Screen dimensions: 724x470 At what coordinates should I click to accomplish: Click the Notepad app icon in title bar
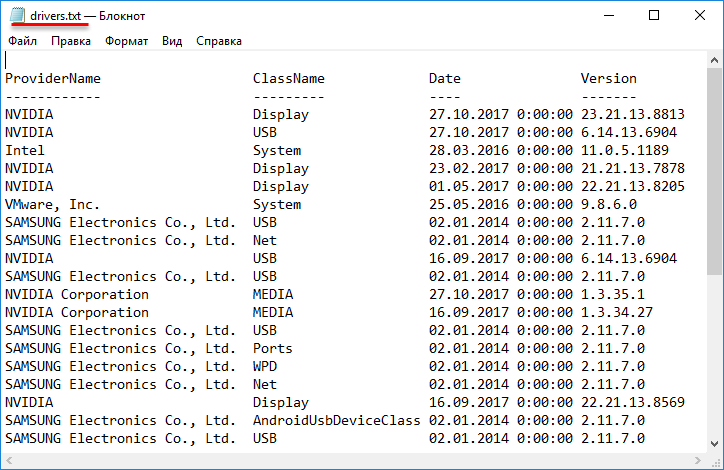pos(17,15)
